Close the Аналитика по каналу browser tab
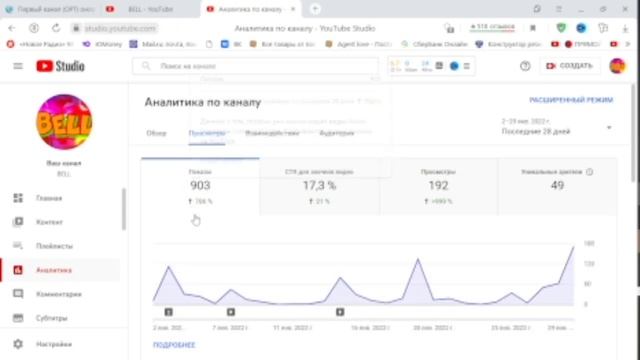This screenshot has height=360, width=640. coord(293,9)
